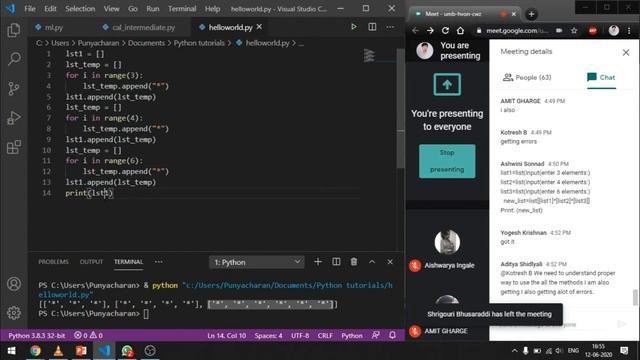640x360 pixels.
Task: Split the terminal panel
Action: click(336, 262)
